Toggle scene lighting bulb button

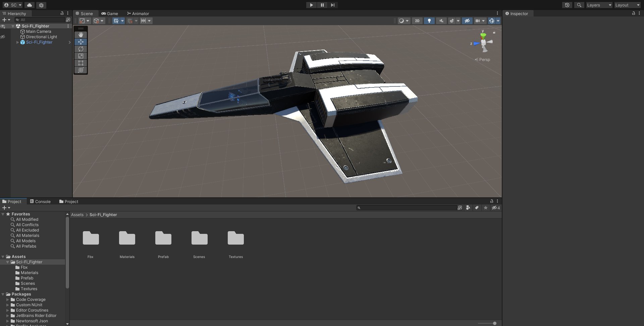(x=429, y=21)
